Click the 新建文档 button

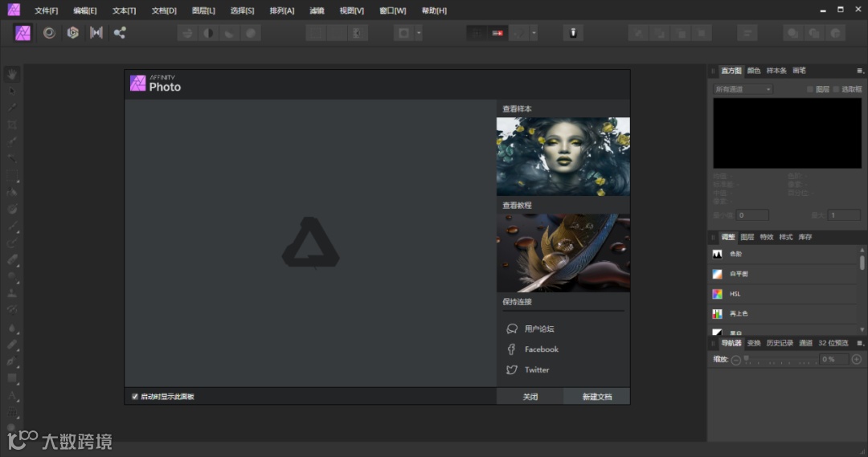[596, 397]
